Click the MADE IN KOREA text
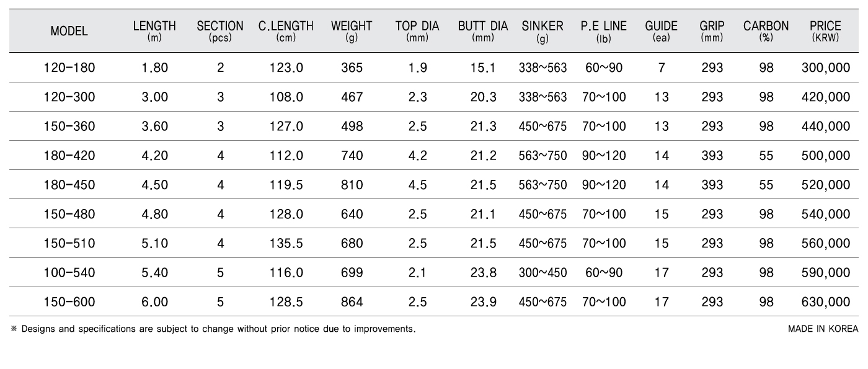The width and height of the screenshot is (868, 369). 823,329
